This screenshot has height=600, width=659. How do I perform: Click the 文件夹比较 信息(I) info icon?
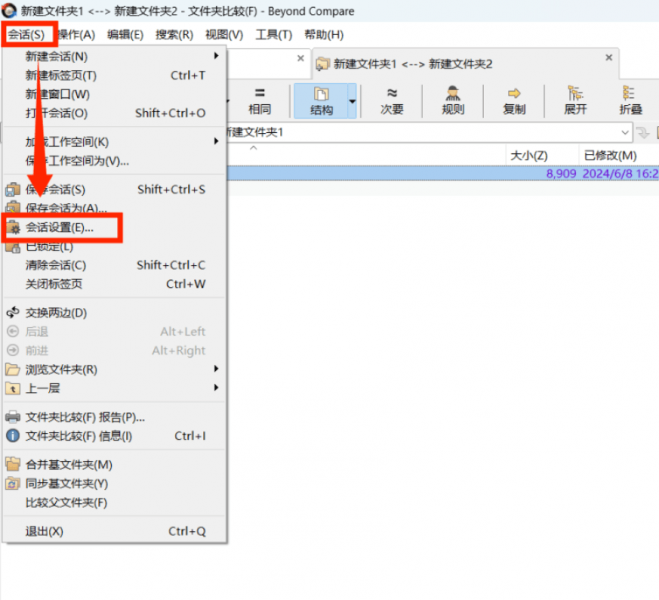coord(13,436)
